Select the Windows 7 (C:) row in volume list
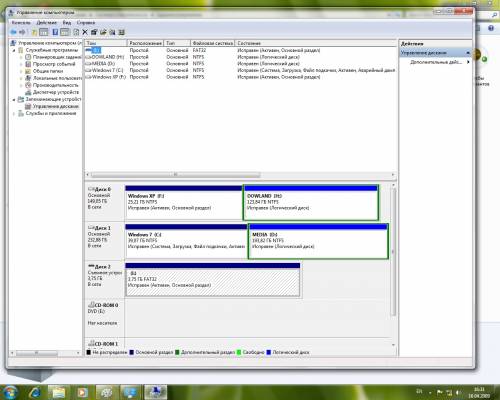The image size is (500, 400). [241, 70]
